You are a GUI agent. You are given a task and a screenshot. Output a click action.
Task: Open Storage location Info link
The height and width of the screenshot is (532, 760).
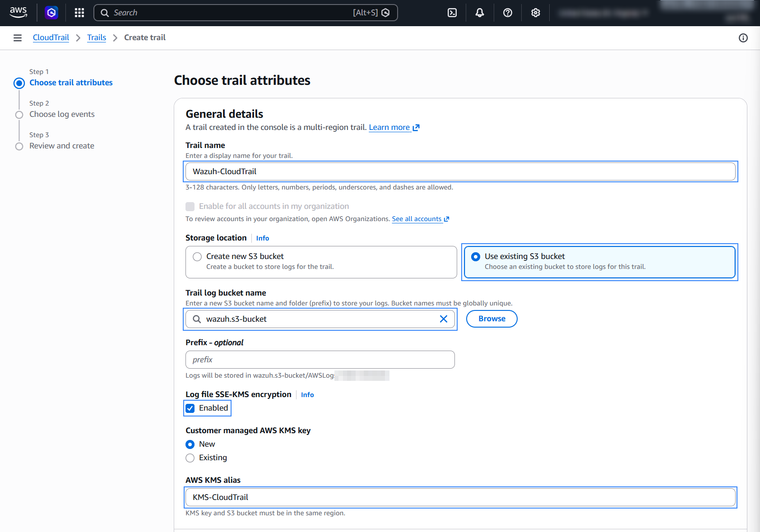[263, 238]
